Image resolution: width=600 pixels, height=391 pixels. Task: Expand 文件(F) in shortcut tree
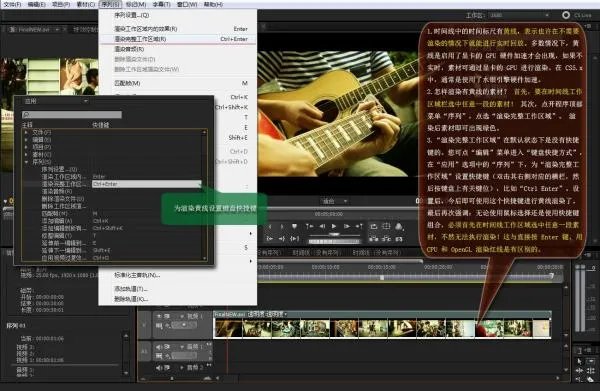pos(26,132)
